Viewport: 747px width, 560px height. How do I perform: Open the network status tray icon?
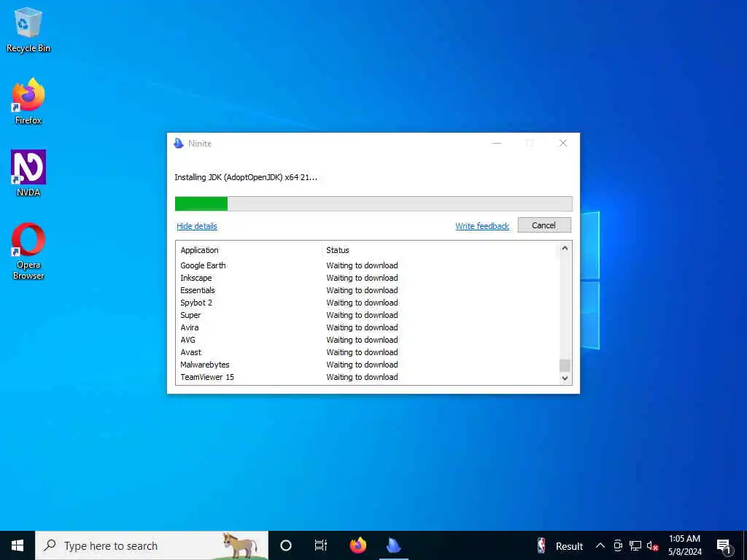click(x=635, y=545)
